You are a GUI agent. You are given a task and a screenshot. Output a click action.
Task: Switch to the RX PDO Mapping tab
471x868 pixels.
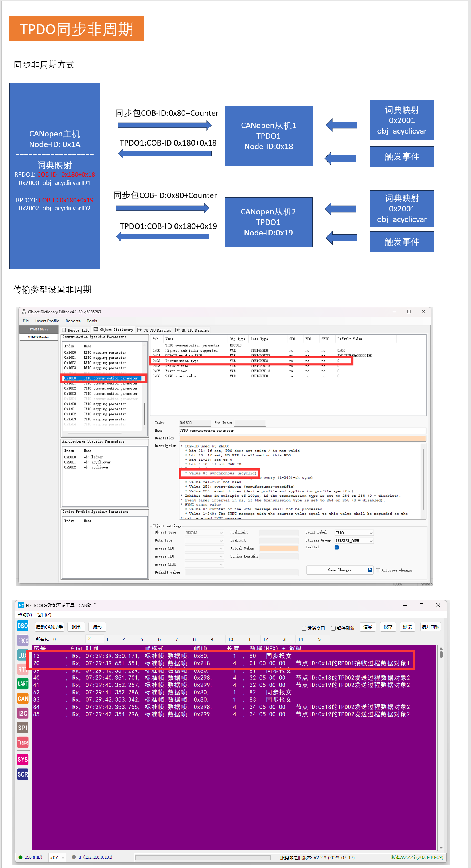(193, 330)
